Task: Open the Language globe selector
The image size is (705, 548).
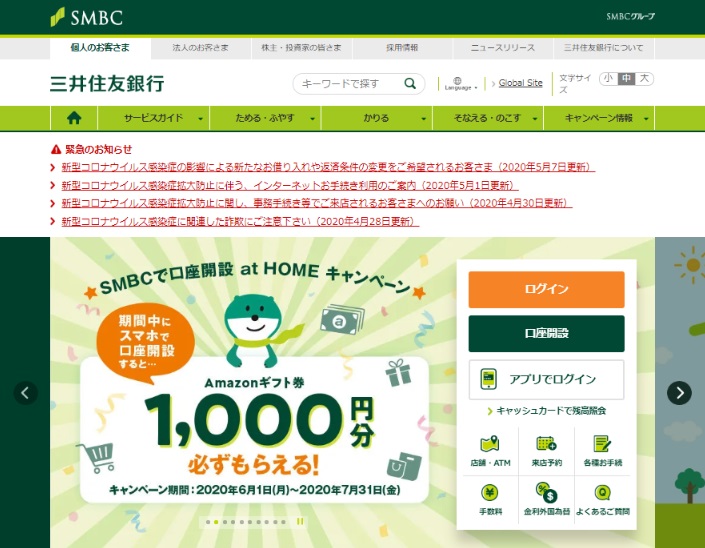Action: coord(460,84)
